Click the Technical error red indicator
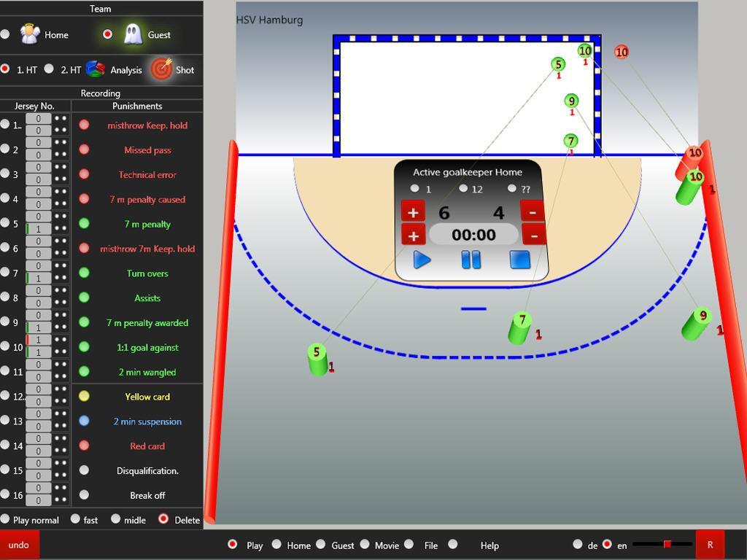This screenshot has height=560, width=747. point(85,174)
